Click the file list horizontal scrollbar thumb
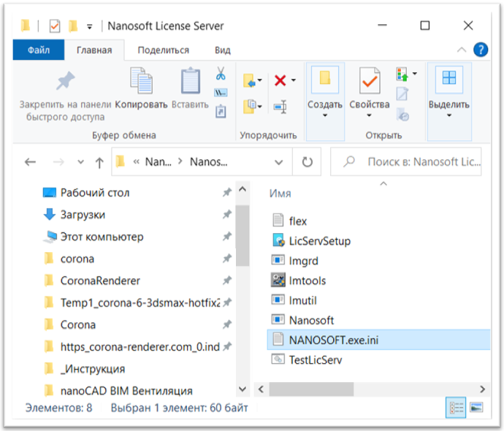Image resolution: width=504 pixels, height=431 pixels. point(311,389)
